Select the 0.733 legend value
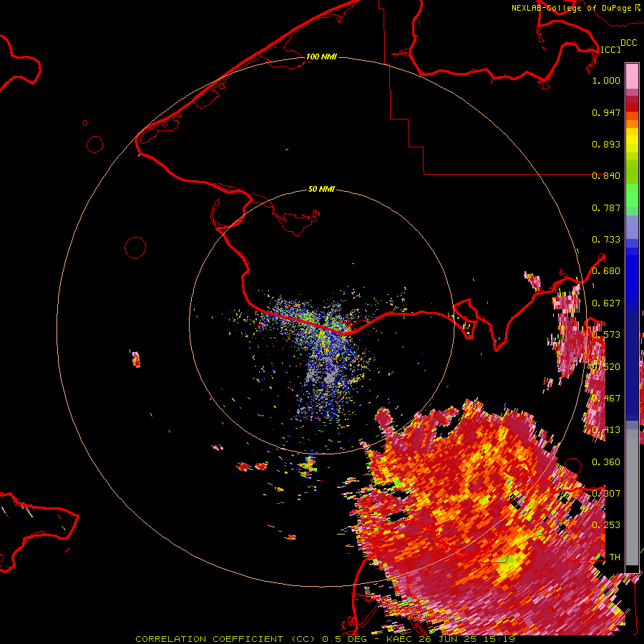The width and height of the screenshot is (644, 644). point(606,240)
